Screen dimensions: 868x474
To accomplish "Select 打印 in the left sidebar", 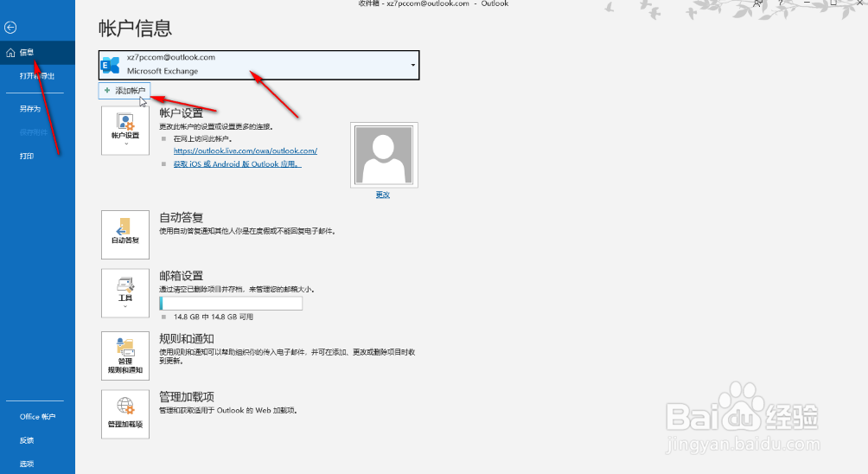I will (x=27, y=157).
